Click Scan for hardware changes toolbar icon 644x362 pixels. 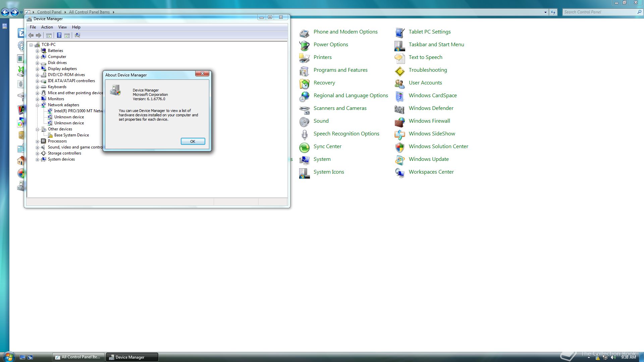click(x=77, y=35)
